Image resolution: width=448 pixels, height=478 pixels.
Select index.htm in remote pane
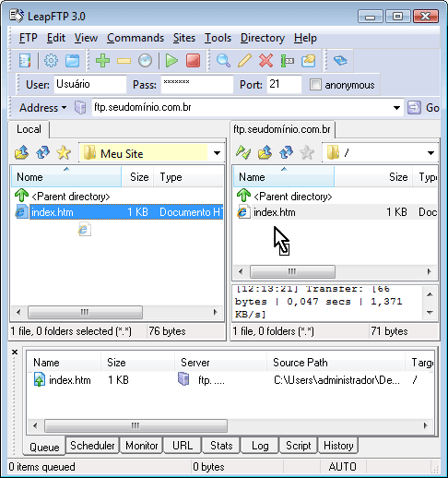click(336, 212)
